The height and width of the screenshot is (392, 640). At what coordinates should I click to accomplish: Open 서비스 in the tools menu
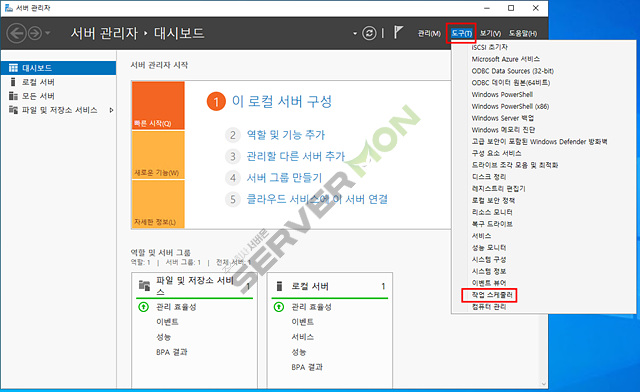(481, 236)
